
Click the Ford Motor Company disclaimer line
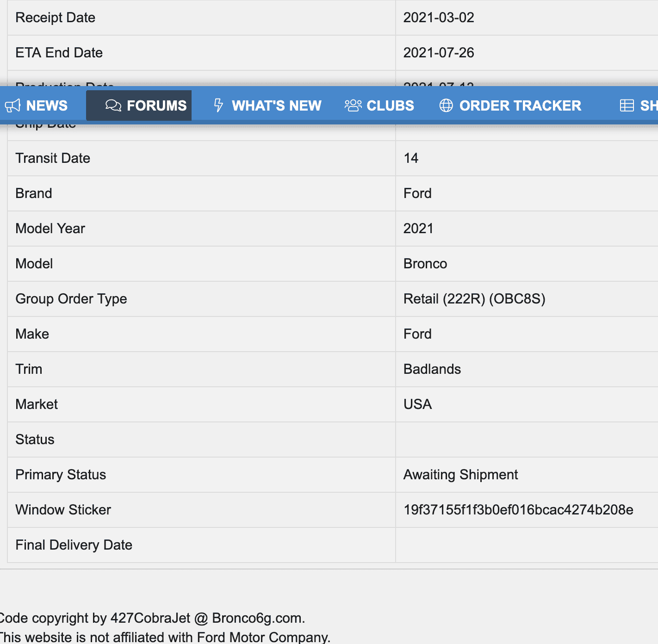tap(165, 637)
